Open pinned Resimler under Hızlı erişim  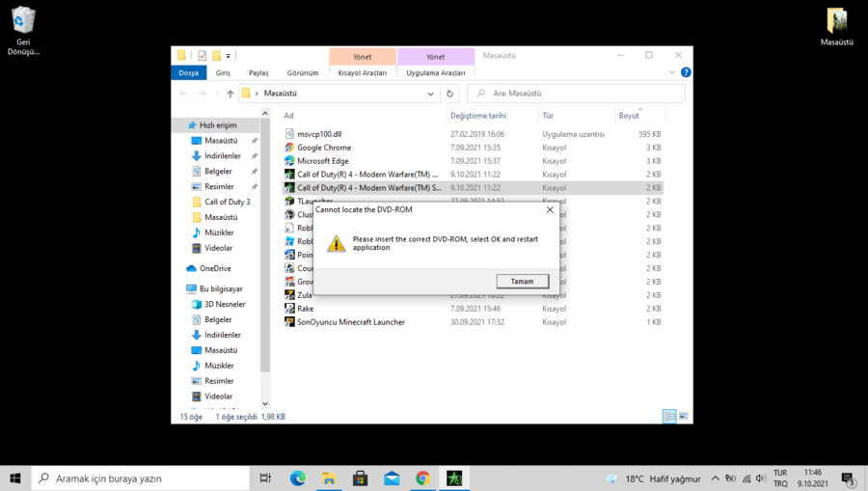[x=219, y=186]
